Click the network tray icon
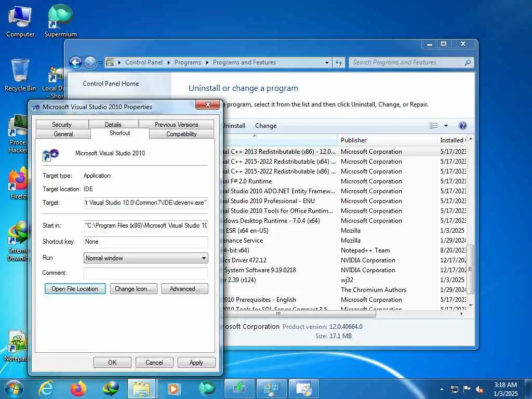The height and width of the screenshot is (399, 532). click(x=454, y=389)
